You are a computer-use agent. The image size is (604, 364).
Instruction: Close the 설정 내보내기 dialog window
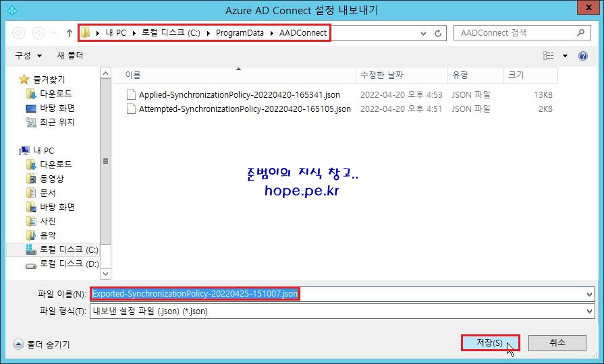click(x=588, y=7)
